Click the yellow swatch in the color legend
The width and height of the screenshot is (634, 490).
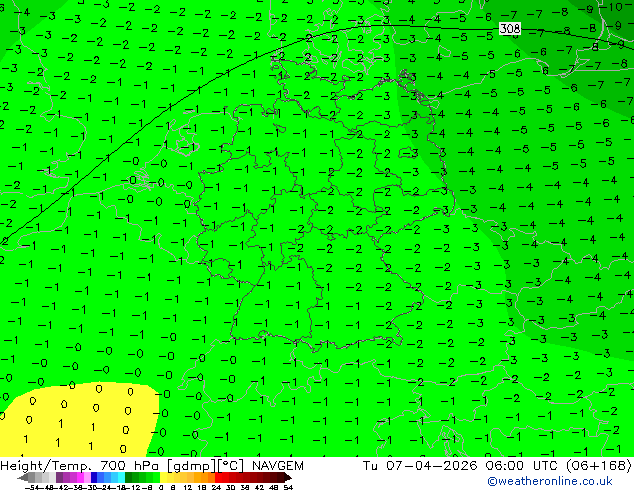(x=163, y=477)
